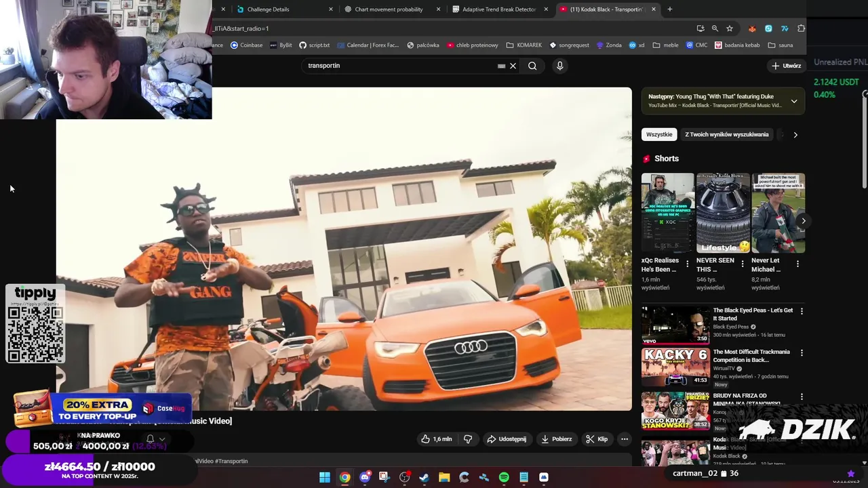Open File Explorer from the taskbar
This screenshot has height=488, width=868.
coord(444,477)
